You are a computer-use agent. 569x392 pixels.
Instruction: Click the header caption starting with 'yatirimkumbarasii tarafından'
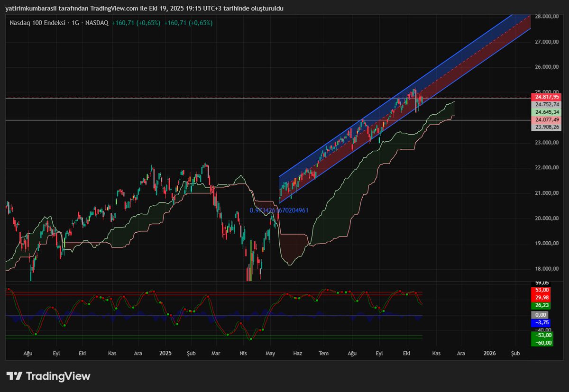pyautogui.click(x=145, y=9)
